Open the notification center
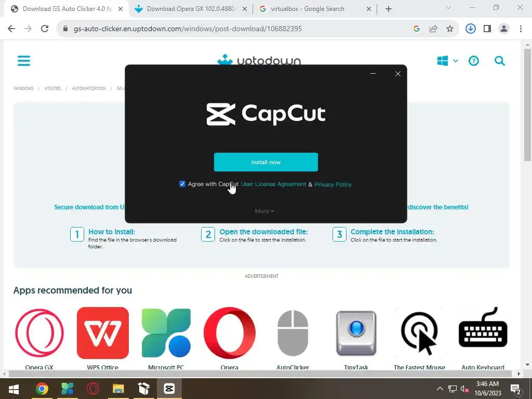Screen dimensions: 532x399 click(516, 389)
